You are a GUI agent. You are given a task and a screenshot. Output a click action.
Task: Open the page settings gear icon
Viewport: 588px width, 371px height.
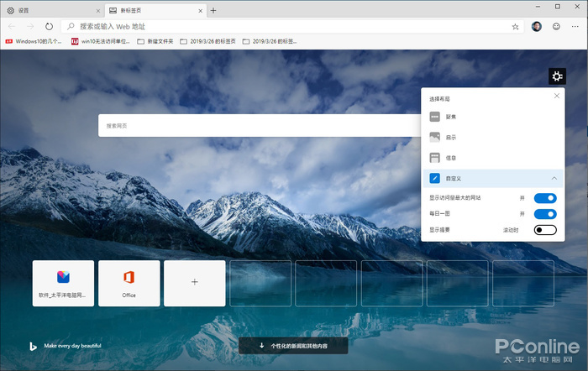pos(557,76)
